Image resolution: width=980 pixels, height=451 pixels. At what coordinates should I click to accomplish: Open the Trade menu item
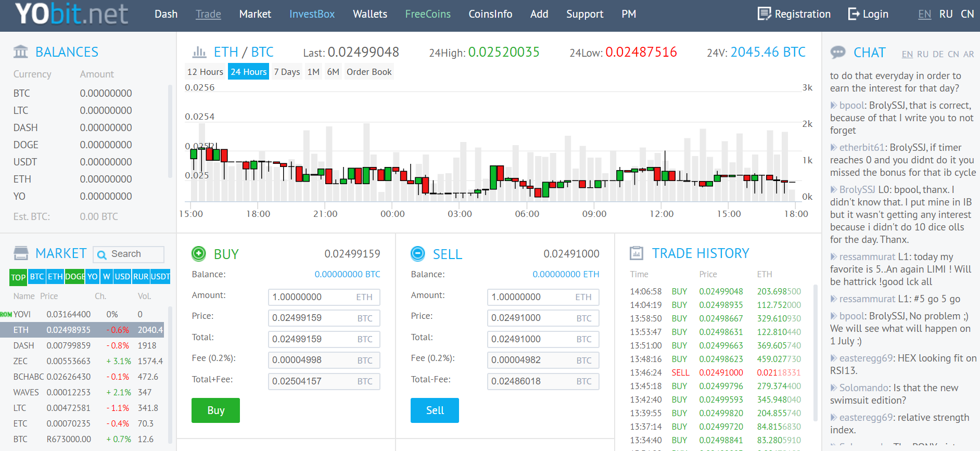208,14
